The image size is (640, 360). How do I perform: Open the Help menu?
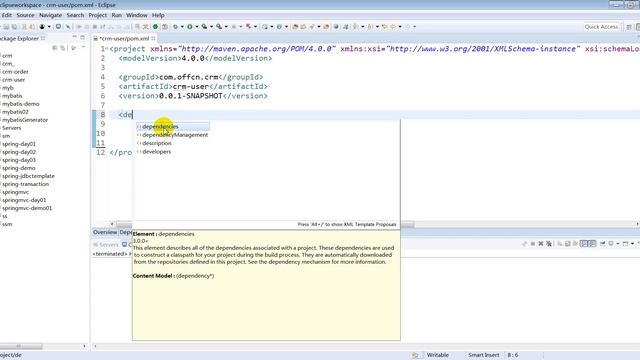coord(158,15)
